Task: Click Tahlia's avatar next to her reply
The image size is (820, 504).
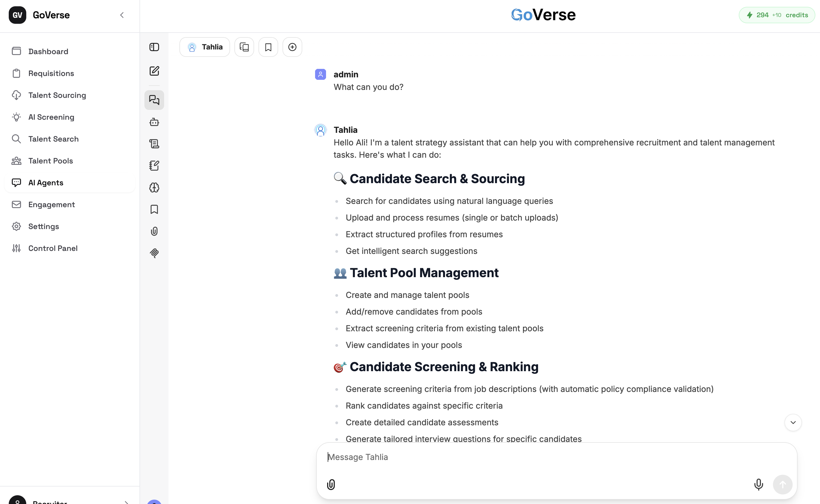Action: coord(321,130)
